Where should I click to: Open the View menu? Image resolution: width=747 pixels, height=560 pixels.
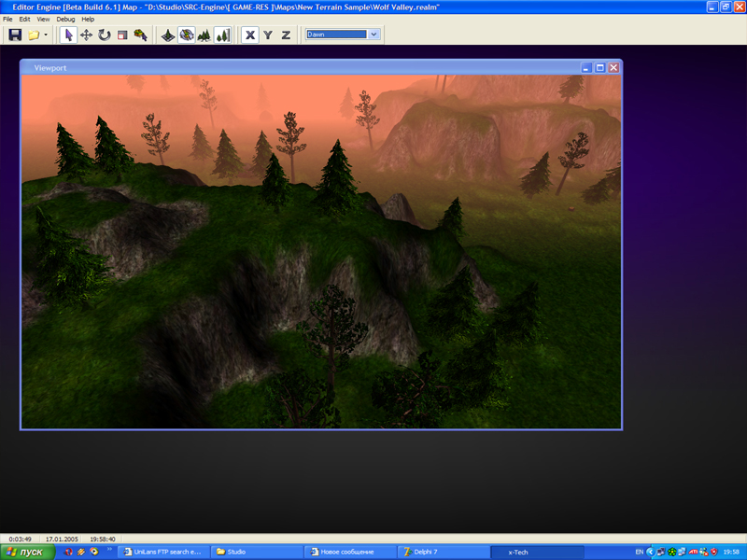(x=44, y=19)
